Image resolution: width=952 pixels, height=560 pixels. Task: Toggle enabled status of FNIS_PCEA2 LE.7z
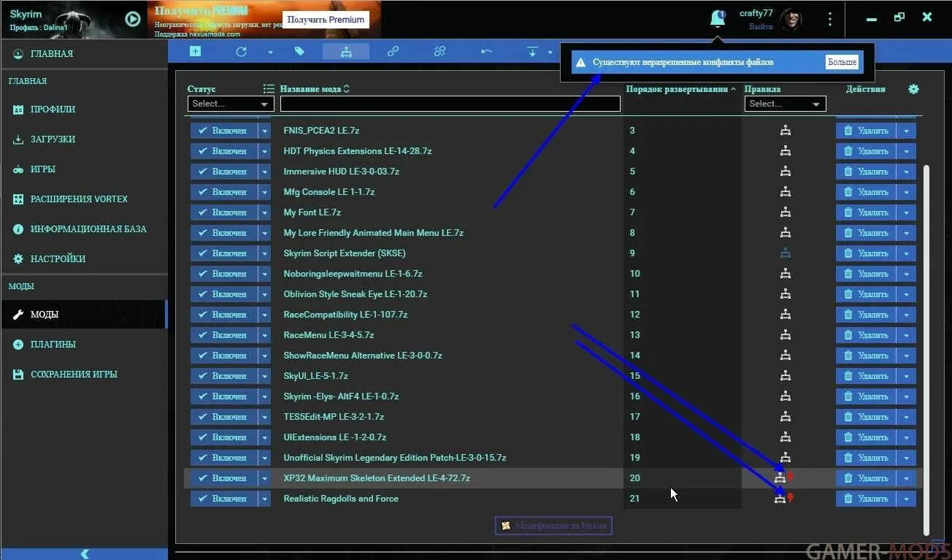click(223, 131)
